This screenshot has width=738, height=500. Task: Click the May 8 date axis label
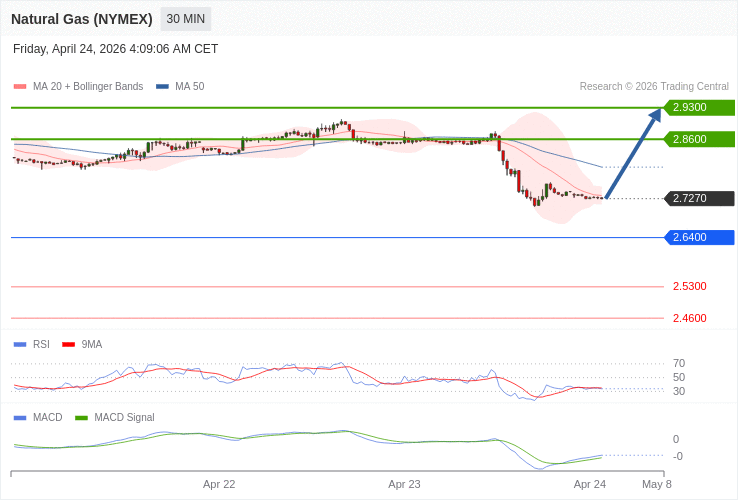click(x=656, y=484)
